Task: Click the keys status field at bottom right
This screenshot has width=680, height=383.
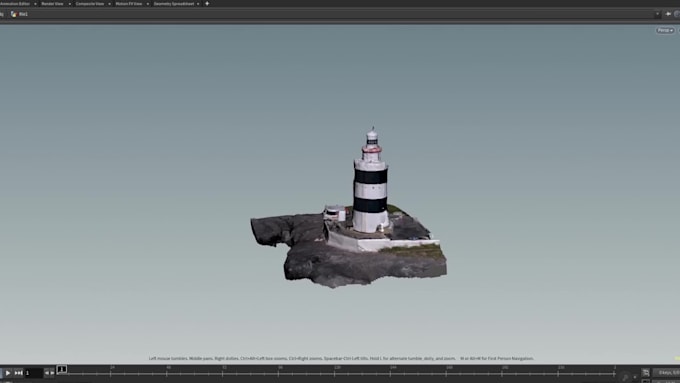Action: click(x=666, y=373)
